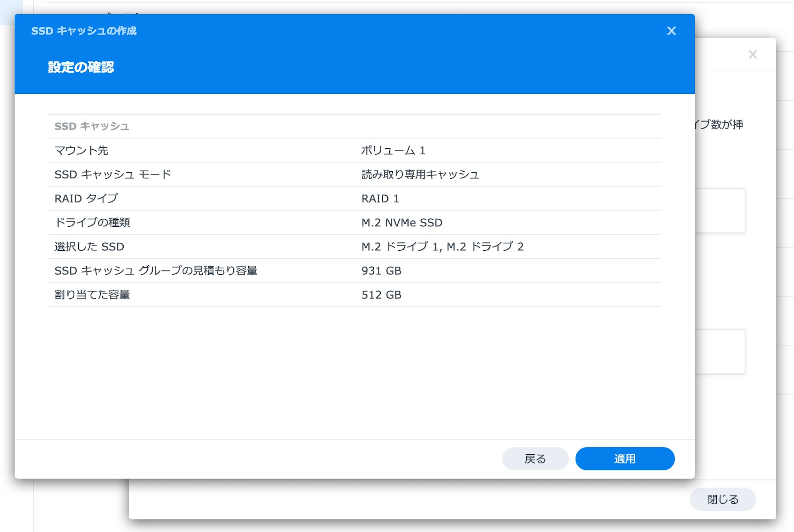Screen dimensions: 794x532
Task: Select the RAID タイプ row label
Action: [86, 198]
